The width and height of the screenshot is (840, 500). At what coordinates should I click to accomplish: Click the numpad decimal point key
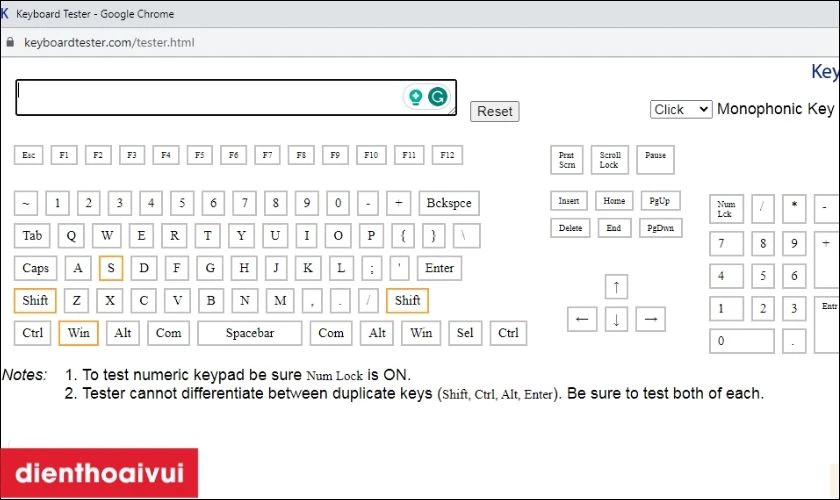tap(794, 341)
